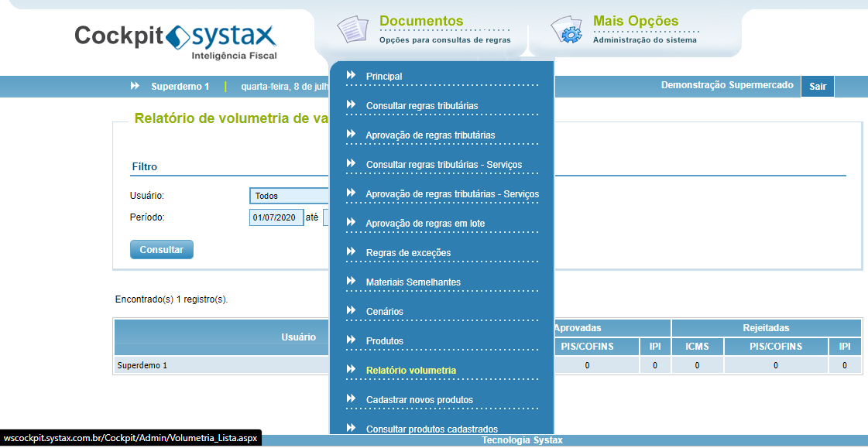Screen dimensions: 868x448
Task: Open the Cenários menu item
Action: click(385, 311)
